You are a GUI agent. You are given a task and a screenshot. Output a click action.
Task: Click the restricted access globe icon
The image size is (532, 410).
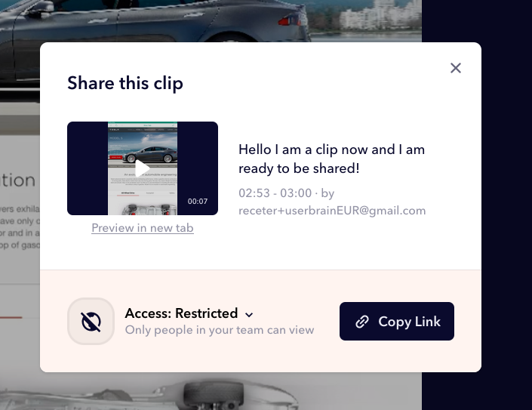pyautogui.click(x=91, y=321)
